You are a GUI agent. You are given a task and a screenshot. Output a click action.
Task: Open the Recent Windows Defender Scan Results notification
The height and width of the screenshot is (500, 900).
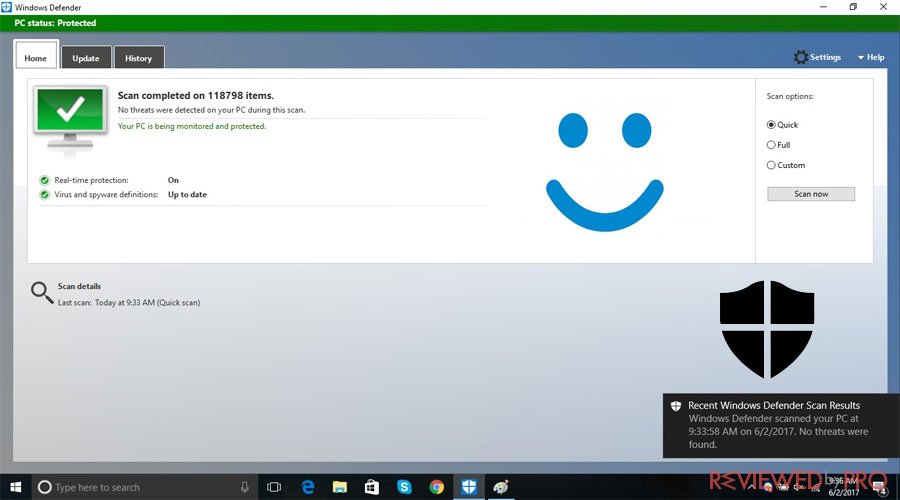[781, 425]
